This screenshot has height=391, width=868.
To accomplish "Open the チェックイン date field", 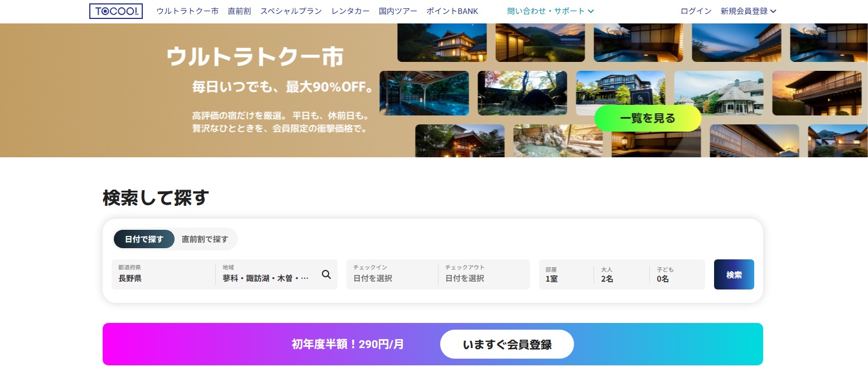I will 392,274.
